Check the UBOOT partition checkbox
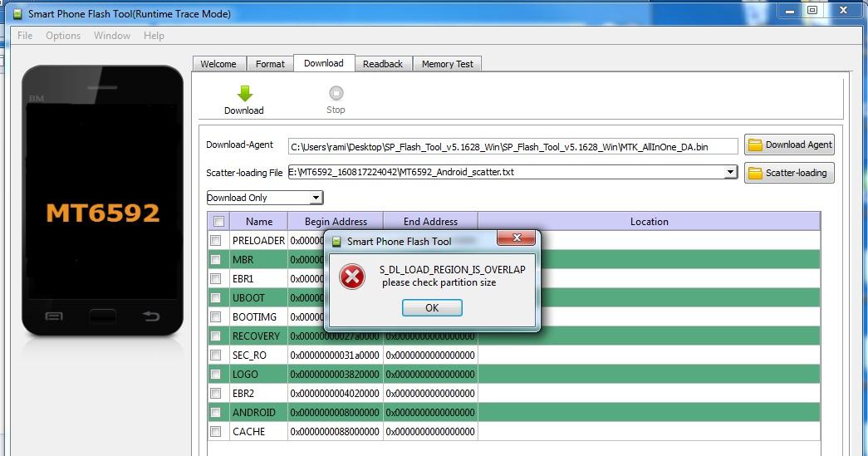 [x=215, y=297]
